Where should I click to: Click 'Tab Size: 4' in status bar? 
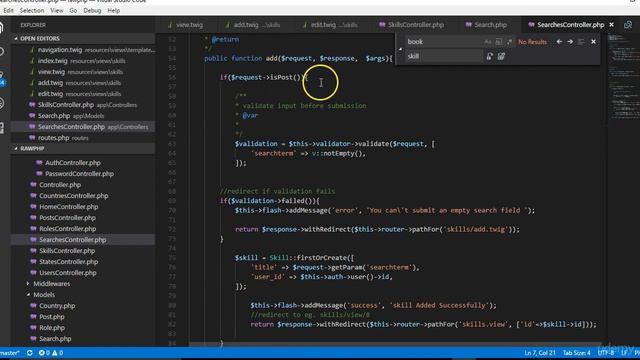[576, 353]
